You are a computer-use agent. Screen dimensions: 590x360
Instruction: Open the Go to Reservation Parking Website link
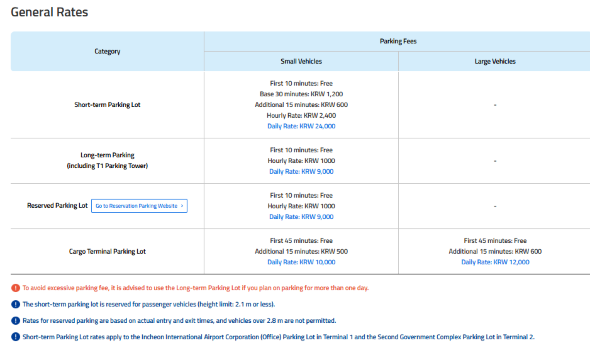[139, 206]
